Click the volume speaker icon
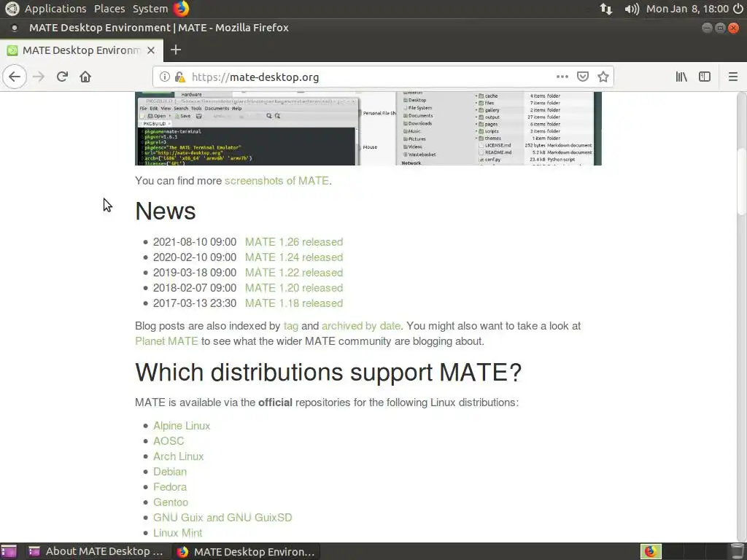This screenshot has height=560, width=747. tap(632, 9)
